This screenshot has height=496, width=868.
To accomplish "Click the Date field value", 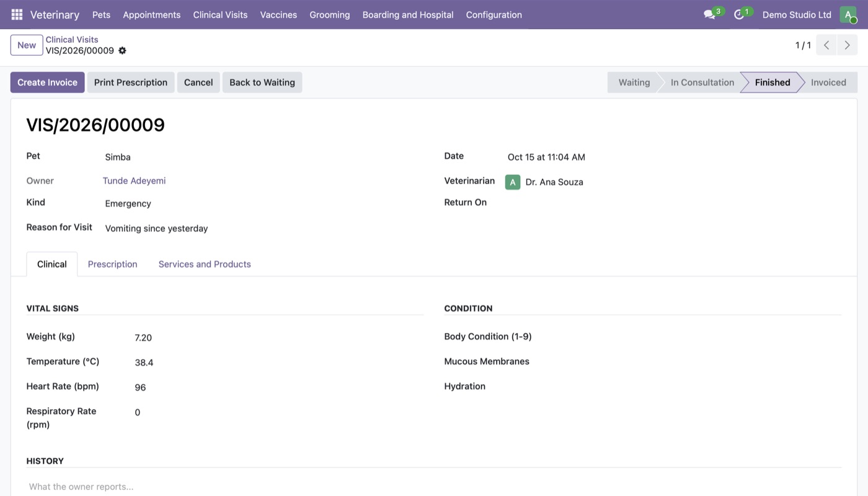I will tap(546, 157).
